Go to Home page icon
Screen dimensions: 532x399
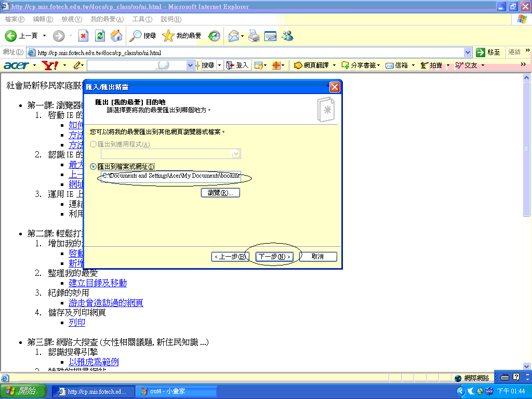[x=116, y=36]
